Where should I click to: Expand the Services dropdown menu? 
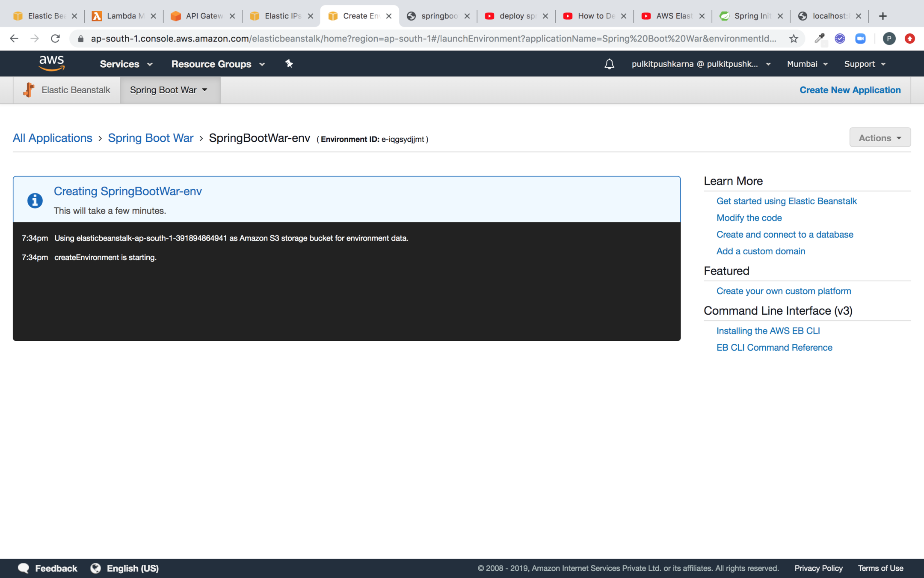(126, 64)
